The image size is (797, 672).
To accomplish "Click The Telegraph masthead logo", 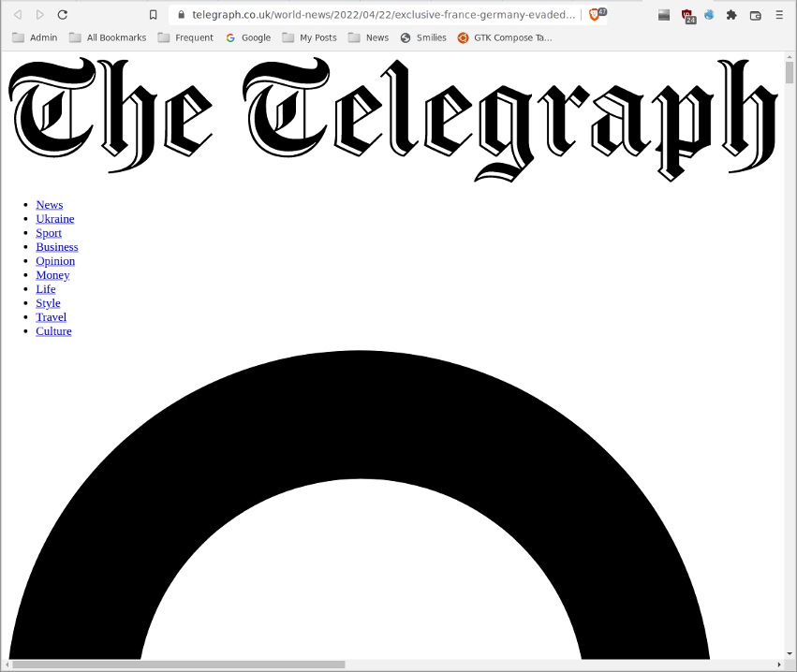I will [393, 120].
